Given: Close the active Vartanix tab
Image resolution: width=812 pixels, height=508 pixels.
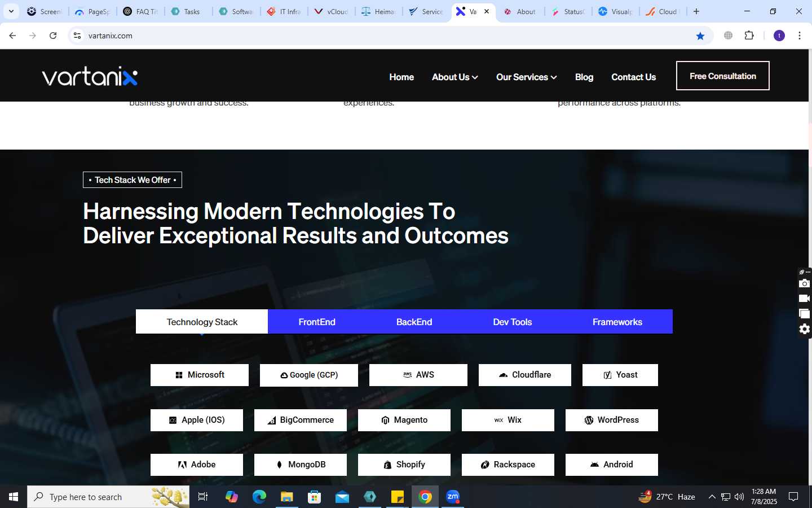Looking at the screenshot, I should click(487, 11).
